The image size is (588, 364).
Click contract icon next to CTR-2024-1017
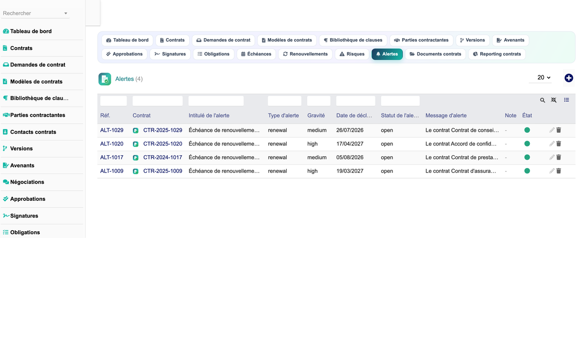click(136, 158)
